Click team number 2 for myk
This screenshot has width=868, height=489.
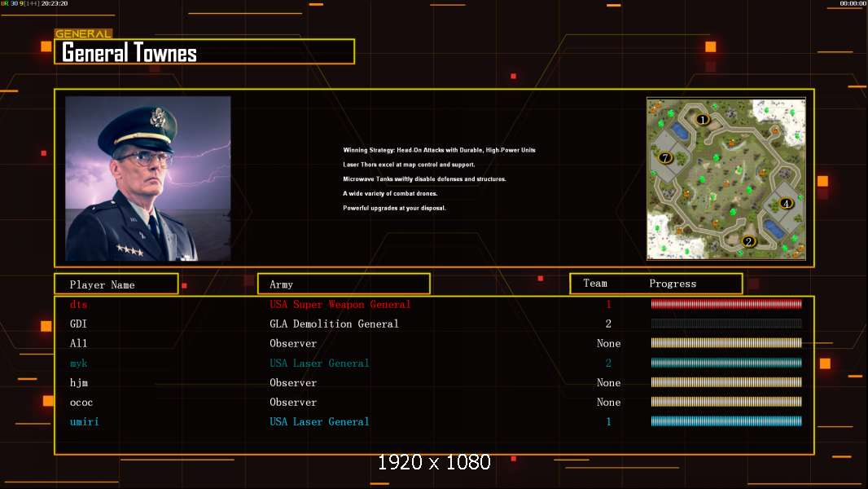(x=608, y=363)
